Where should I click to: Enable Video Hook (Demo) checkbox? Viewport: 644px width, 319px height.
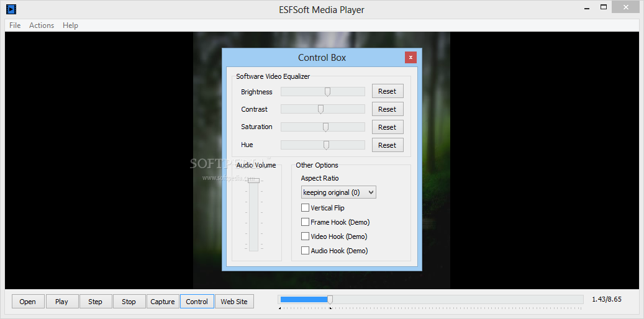305,236
